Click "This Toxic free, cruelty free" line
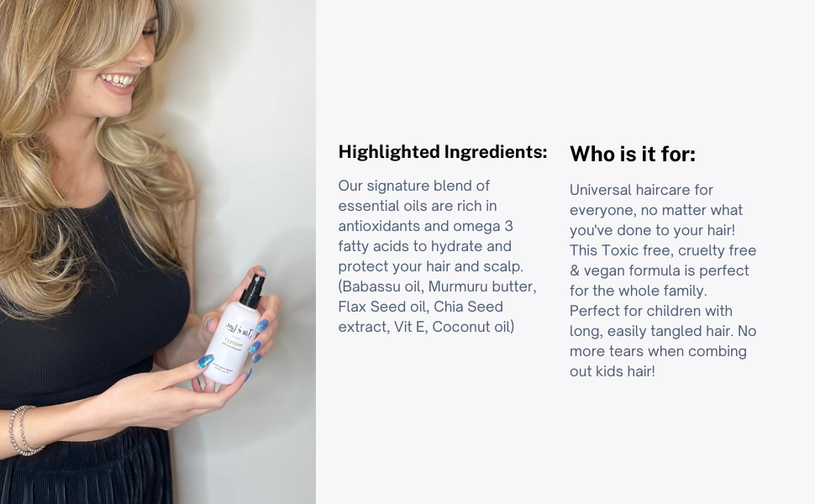The height and width of the screenshot is (504, 815). tap(663, 250)
